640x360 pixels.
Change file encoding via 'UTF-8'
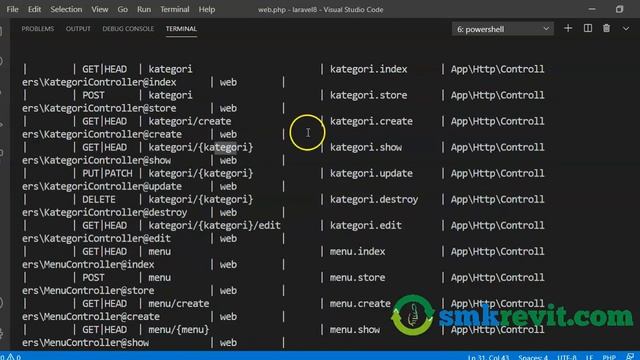567,357
